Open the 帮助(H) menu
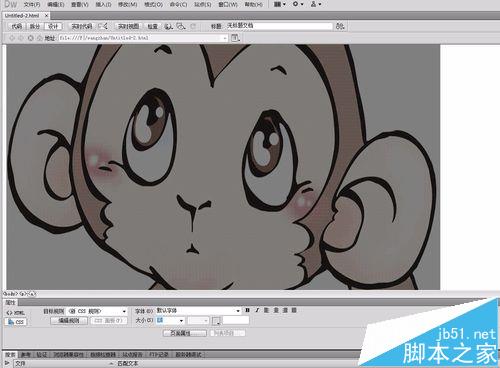Screen dimensions: 500x368 (253, 5)
